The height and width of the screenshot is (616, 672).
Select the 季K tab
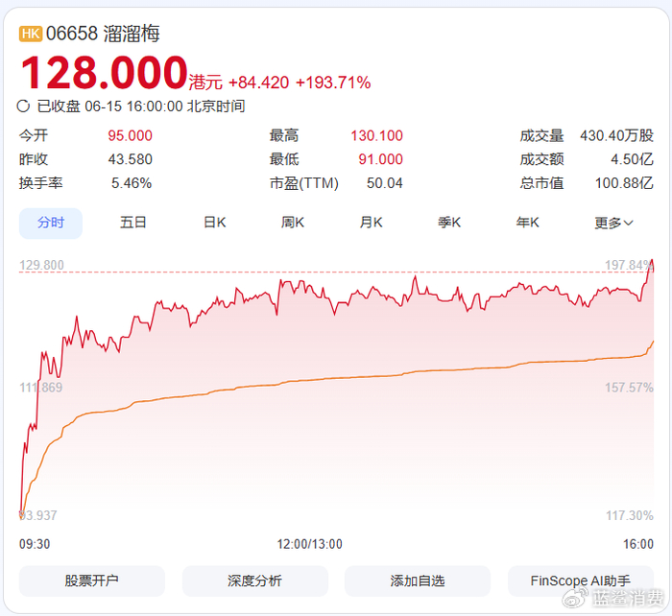449,223
